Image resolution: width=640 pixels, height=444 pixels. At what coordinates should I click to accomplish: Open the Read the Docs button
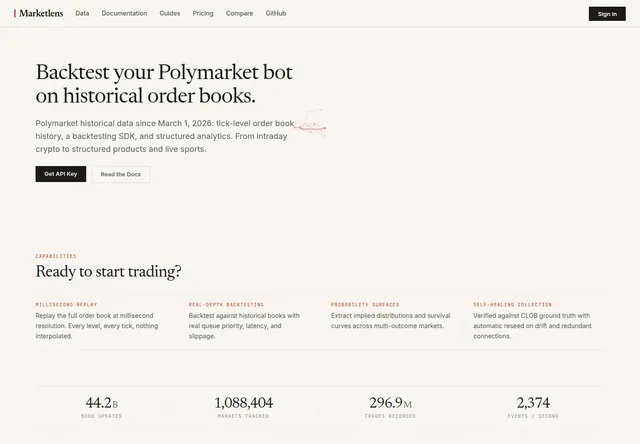point(121,174)
